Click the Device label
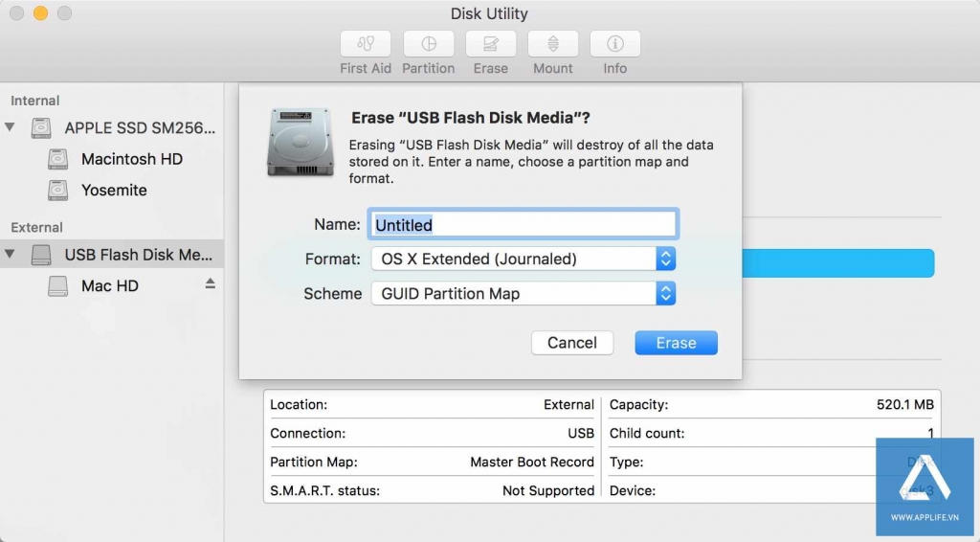Image resolution: width=980 pixels, height=542 pixels. click(x=633, y=490)
